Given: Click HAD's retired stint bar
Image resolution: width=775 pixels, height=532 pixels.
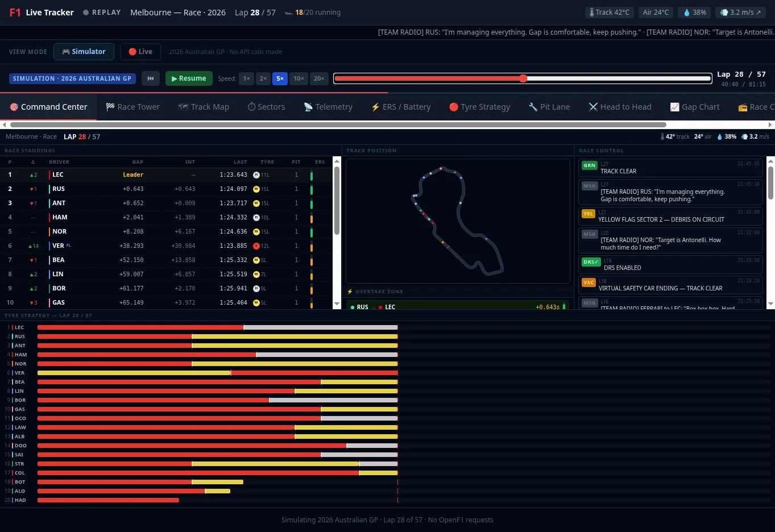Looking at the screenshot, I should (108, 500).
